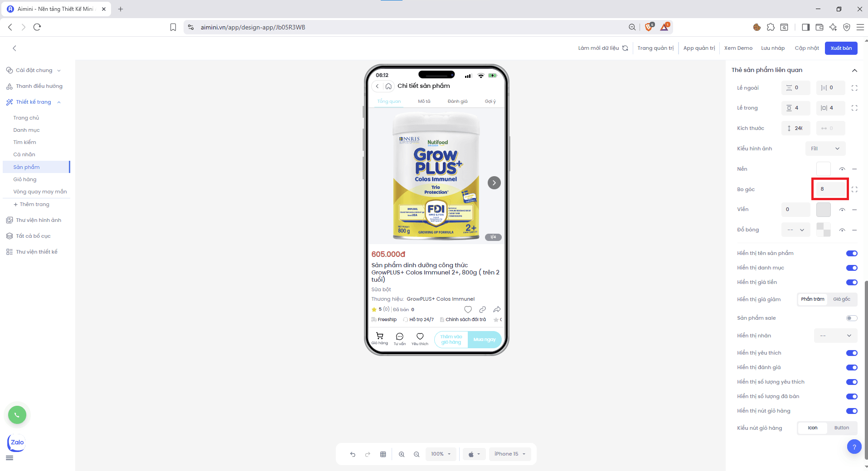Click the Xuất bản publish button

tap(841, 48)
